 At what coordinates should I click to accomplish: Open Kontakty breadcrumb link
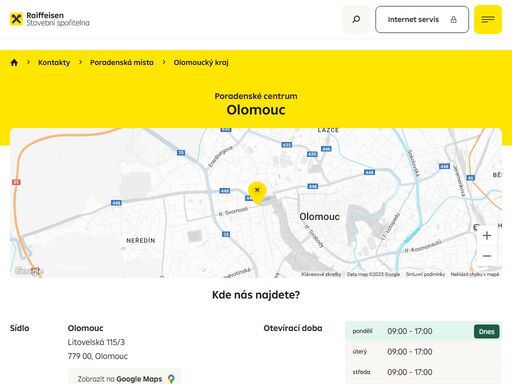[54, 62]
